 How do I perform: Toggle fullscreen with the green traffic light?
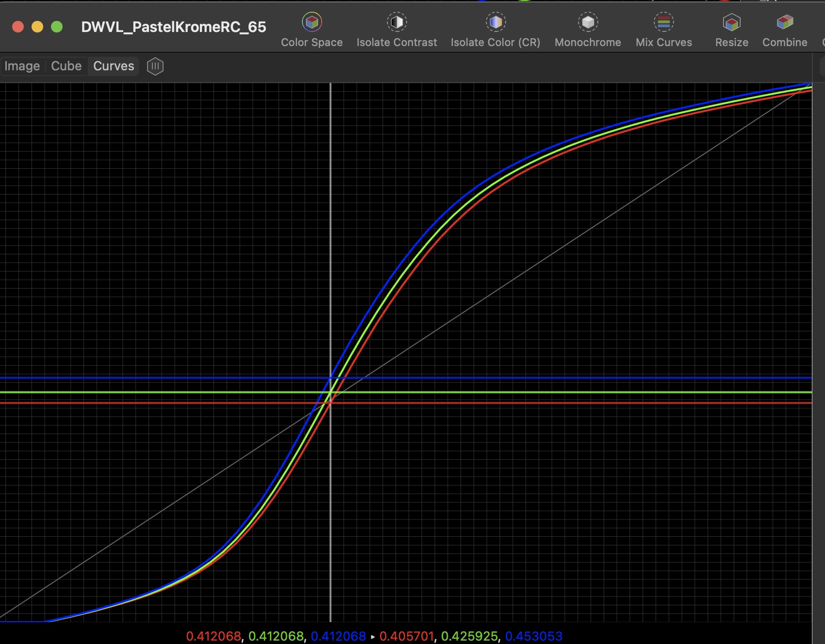[x=57, y=27]
